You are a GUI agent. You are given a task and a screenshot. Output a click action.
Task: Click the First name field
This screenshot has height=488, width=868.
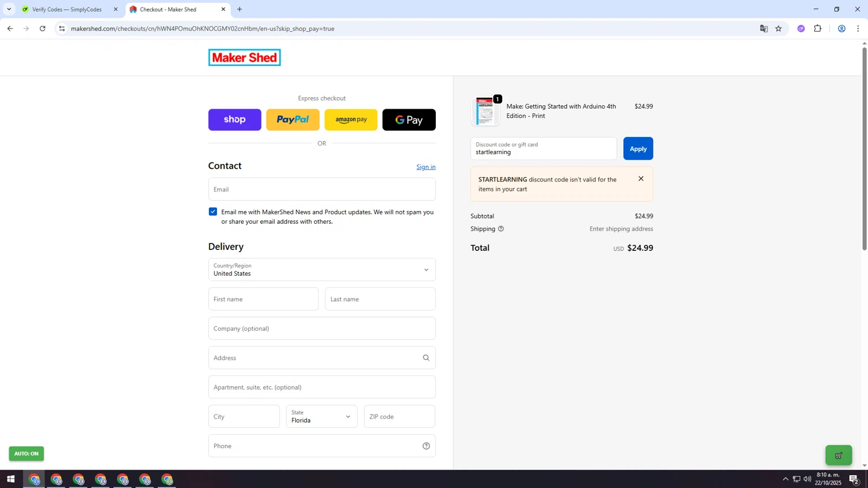point(263,299)
